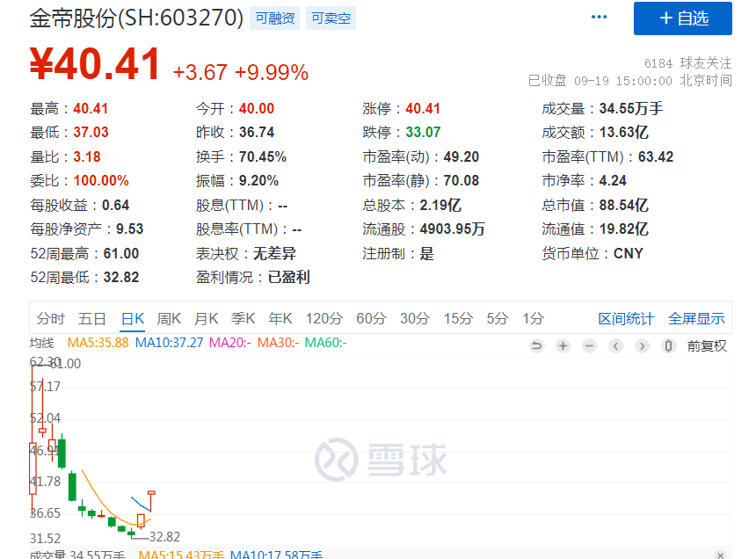Click the MA20 moving average label
The height and width of the screenshot is (559, 756).
[230, 343]
